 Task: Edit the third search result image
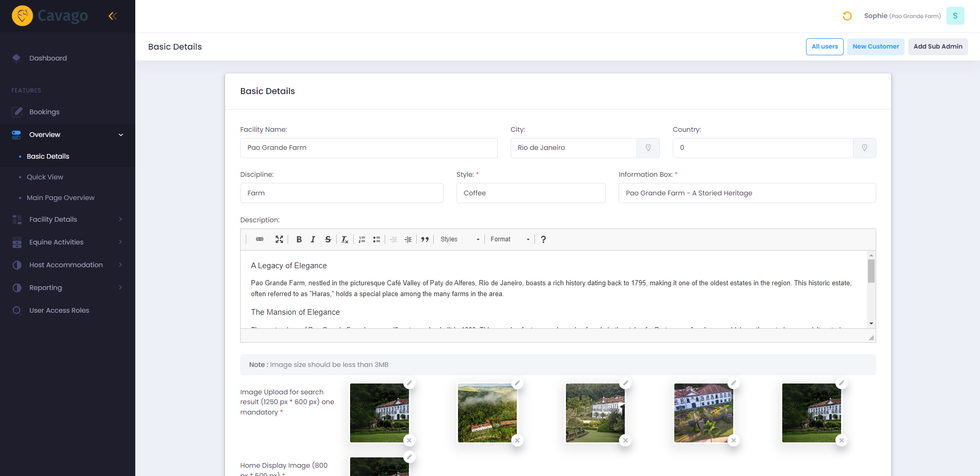pyautogui.click(x=625, y=383)
